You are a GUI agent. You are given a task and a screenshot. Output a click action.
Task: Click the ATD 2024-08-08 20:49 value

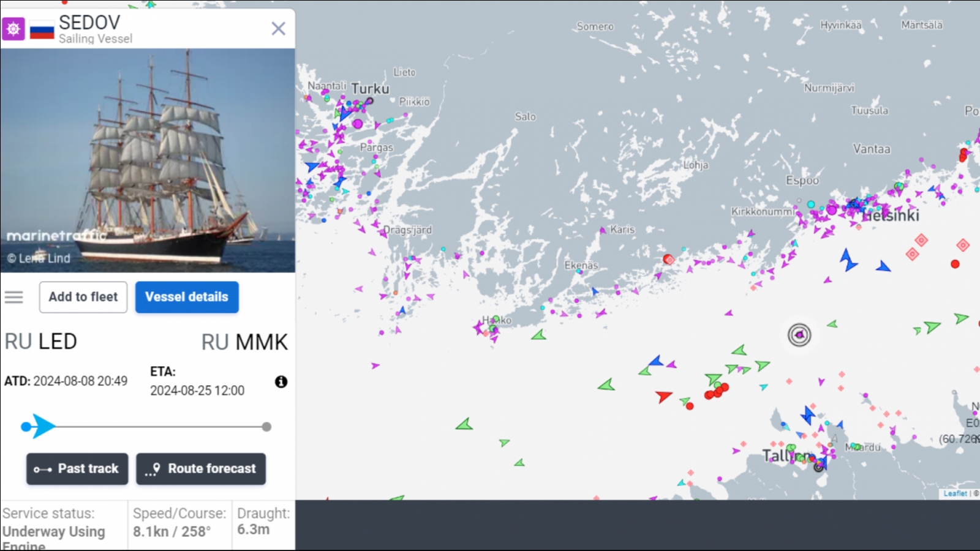pos(80,381)
